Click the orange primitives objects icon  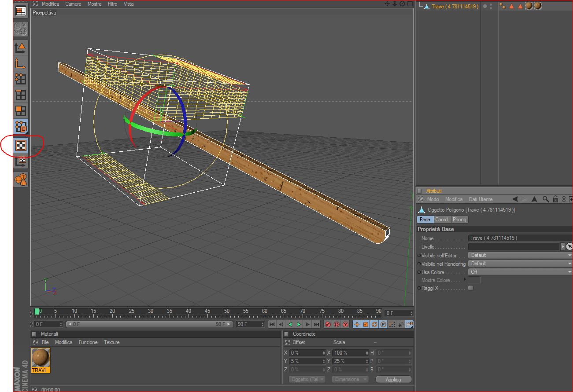pyautogui.click(x=21, y=179)
